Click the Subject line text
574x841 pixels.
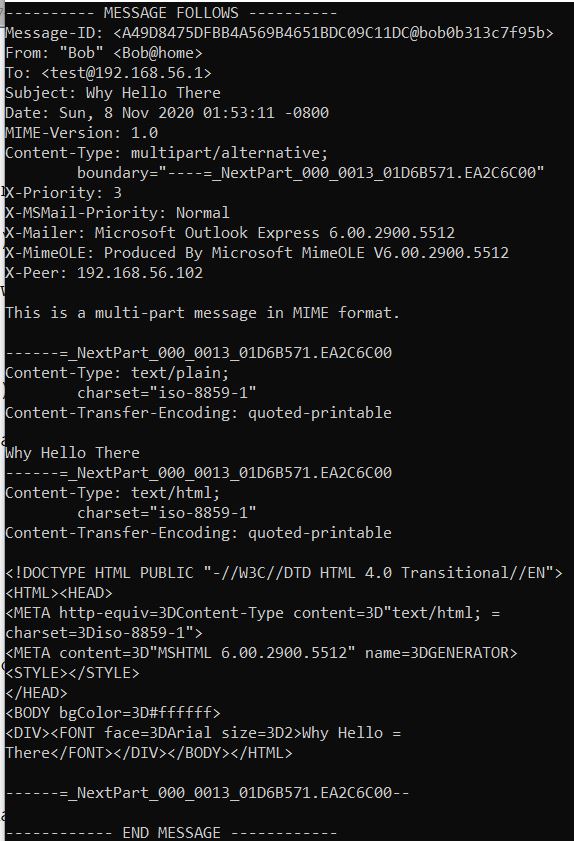coord(113,93)
